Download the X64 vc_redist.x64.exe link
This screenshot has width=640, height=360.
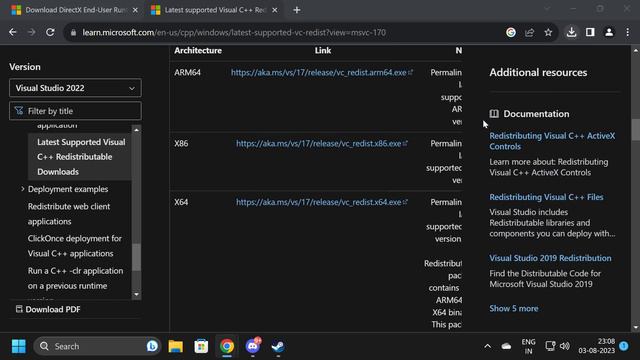pos(322,202)
